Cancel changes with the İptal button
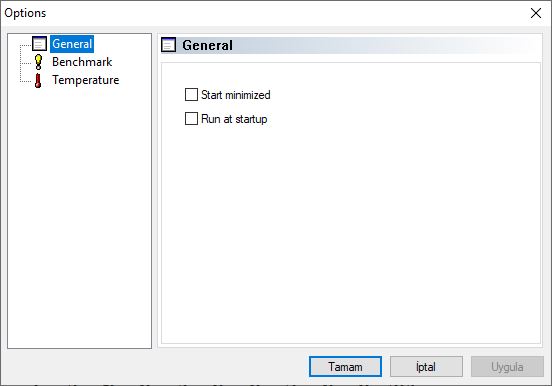Screen dimensions: 552x386 (x=426, y=367)
